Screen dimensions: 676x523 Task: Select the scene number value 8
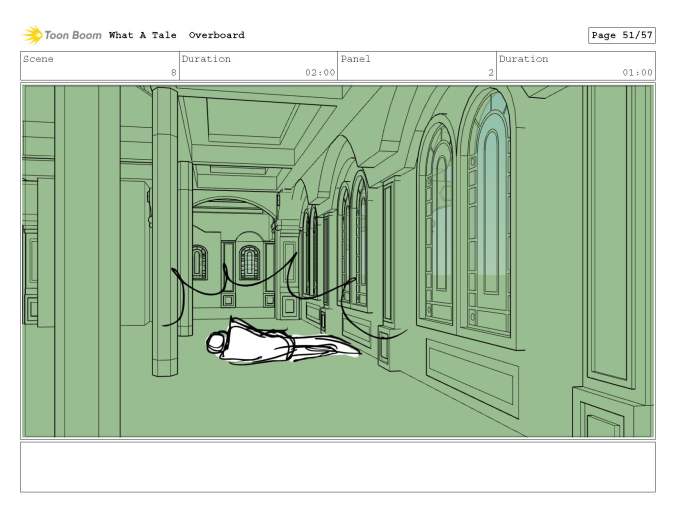click(x=172, y=72)
